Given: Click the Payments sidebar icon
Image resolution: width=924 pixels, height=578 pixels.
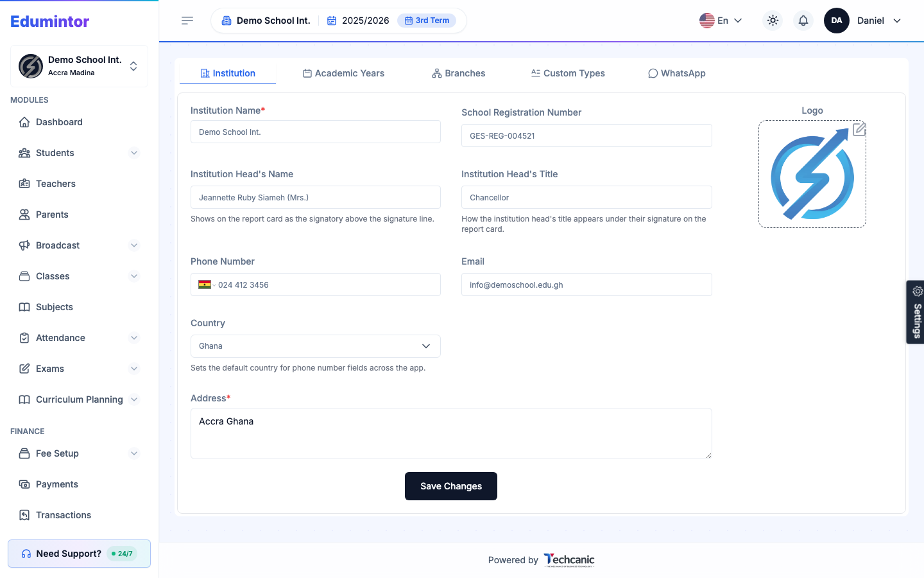Looking at the screenshot, I should [x=24, y=484].
